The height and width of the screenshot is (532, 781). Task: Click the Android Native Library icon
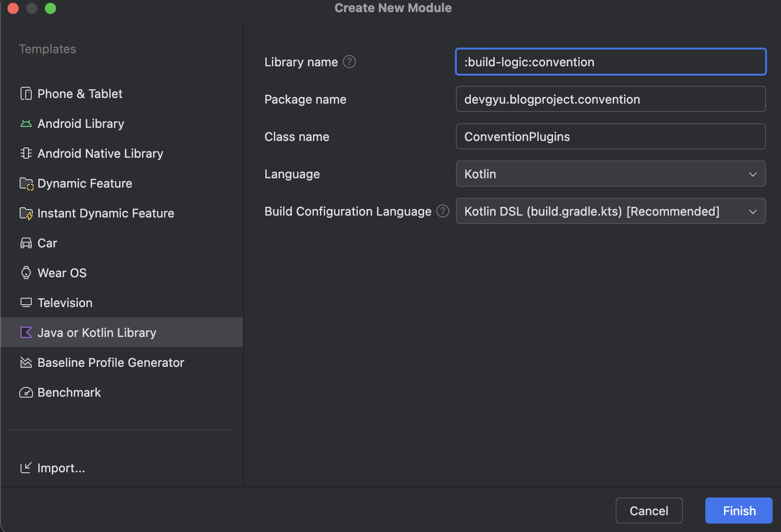pyautogui.click(x=26, y=154)
